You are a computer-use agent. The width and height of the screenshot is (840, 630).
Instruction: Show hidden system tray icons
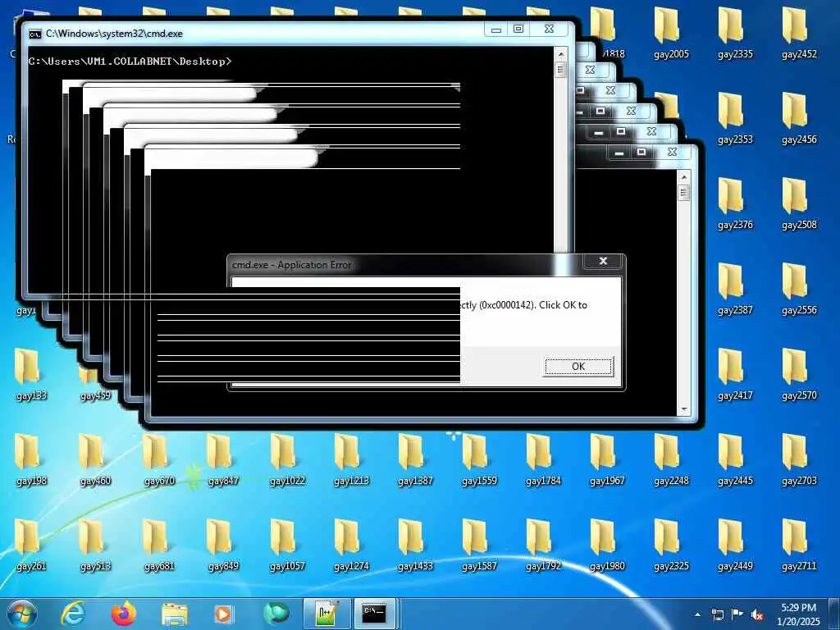tap(697, 615)
